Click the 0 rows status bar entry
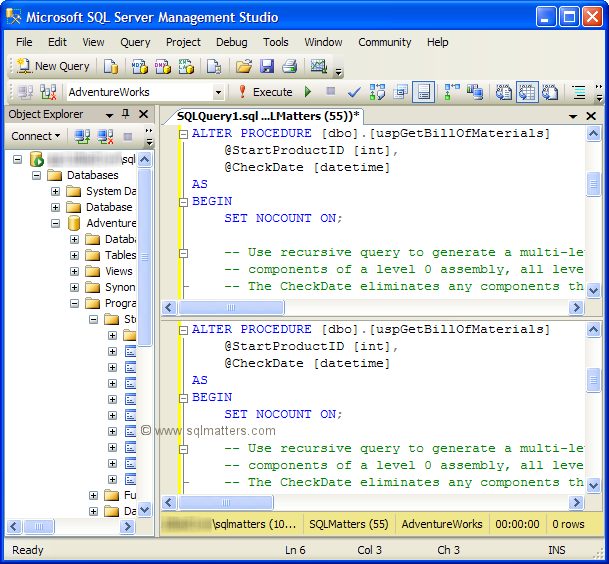609x564 pixels. coord(568,524)
